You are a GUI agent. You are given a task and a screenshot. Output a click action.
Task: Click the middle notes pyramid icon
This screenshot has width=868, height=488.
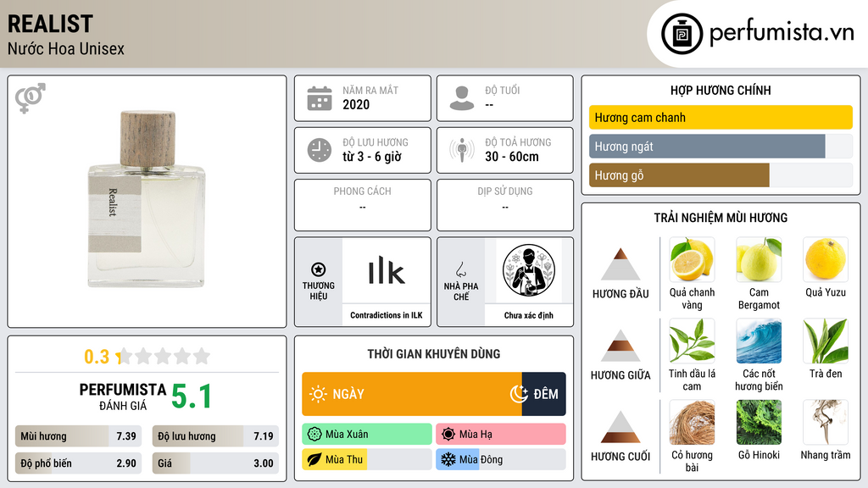(x=620, y=346)
